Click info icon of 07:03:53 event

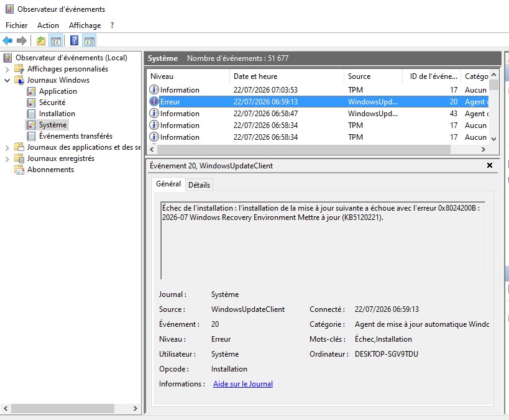[x=154, y=89]
